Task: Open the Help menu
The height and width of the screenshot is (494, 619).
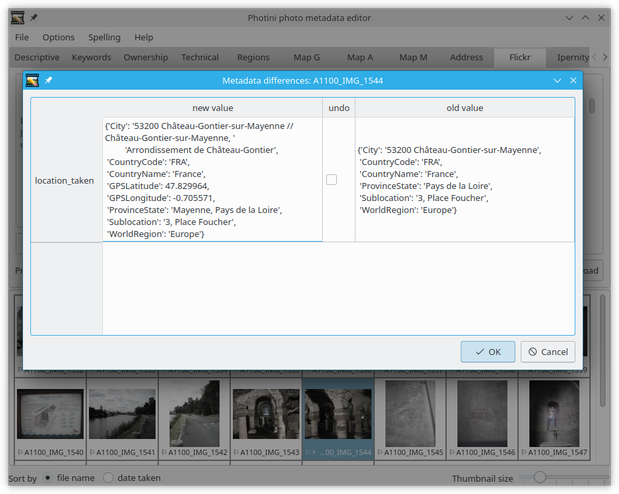Action: point(144,38)
